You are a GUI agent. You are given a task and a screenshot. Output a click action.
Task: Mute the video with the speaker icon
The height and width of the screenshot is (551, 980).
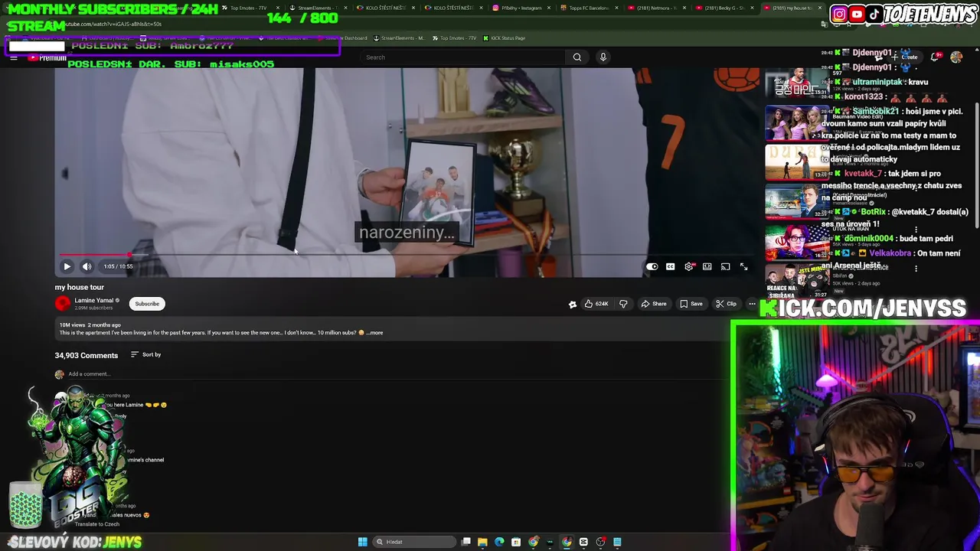pyautogui.click(x=87, y=266)
